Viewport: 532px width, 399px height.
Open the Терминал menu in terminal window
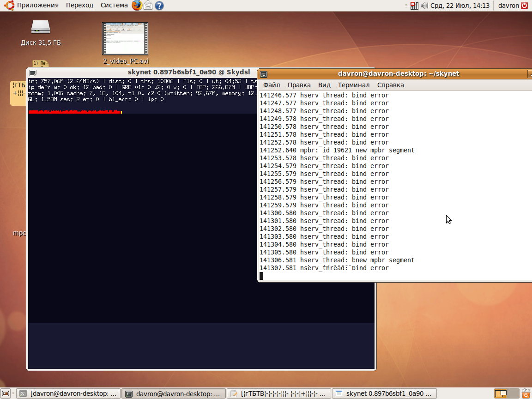(353, 85)
